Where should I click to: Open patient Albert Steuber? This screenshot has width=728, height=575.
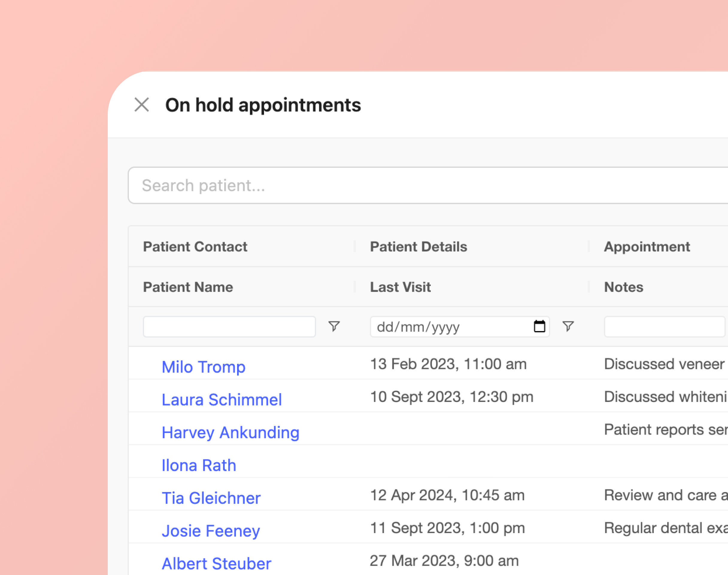pos(216,564)
